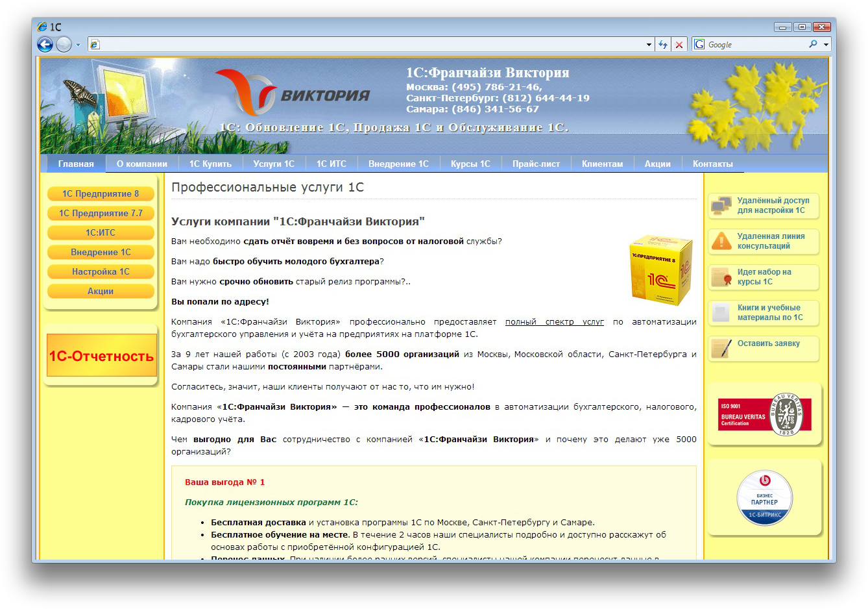This screenshot has width=868, height=609.
Task: Open the Услуги 1С navigation tab
Action: (x=274, y=164)
